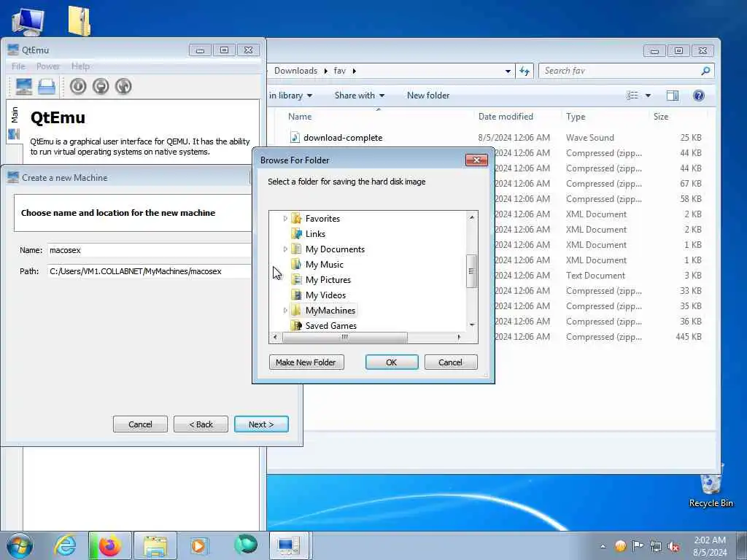Open the address bar history dropdown
The height and width of the screenshot is (560, 747).
click(508, 71)
